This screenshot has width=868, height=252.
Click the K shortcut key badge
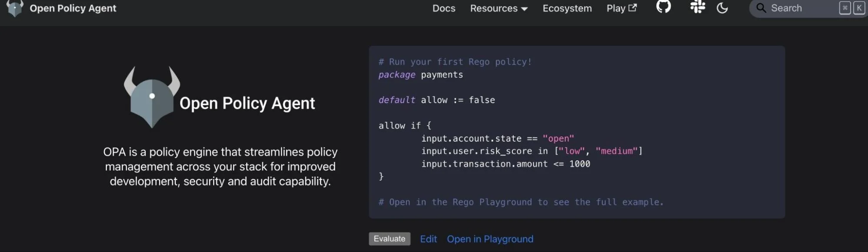click(859, 8)
